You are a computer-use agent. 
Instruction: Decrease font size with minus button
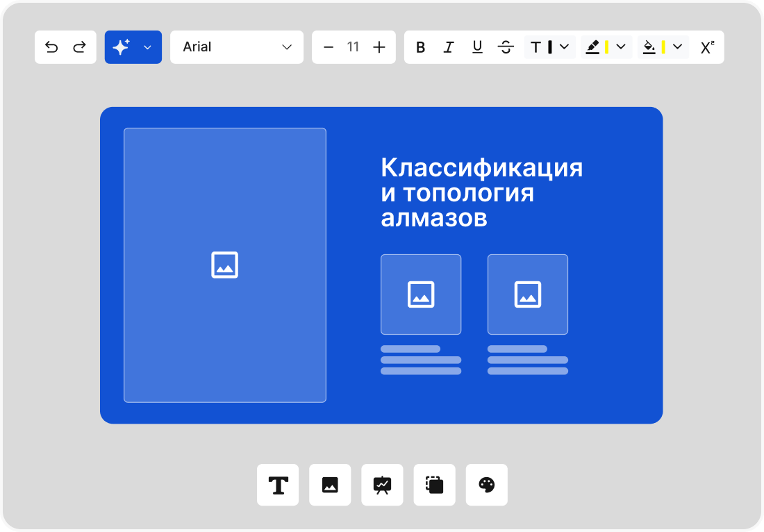[x=329, y=47]
